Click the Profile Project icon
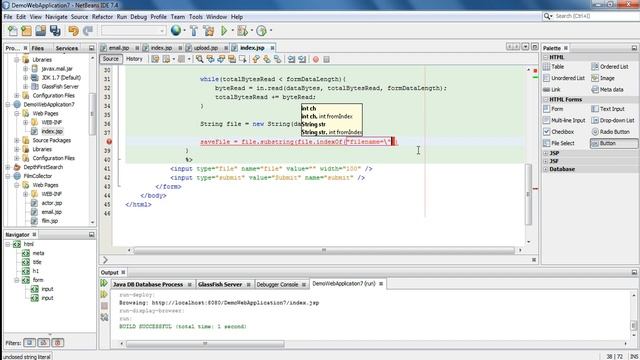The height and width of the screenshot is (360, 640). click(x=262, y=31)
